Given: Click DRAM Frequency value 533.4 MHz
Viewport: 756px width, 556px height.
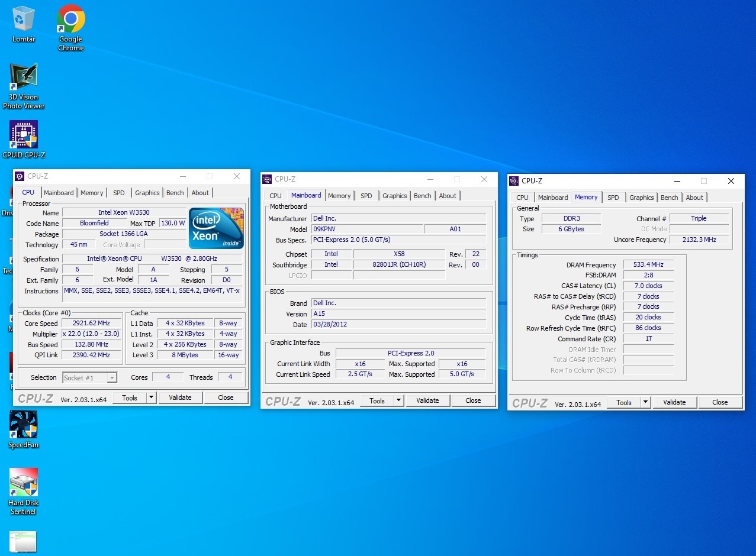Looking at the screenshot, I should (x=648, y=265).
